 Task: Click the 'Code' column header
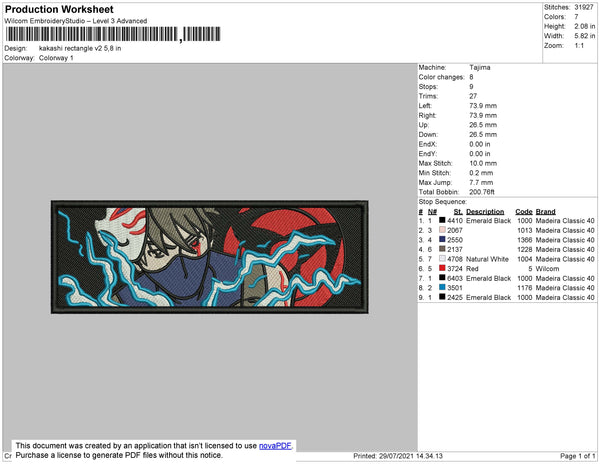[523, 212]
